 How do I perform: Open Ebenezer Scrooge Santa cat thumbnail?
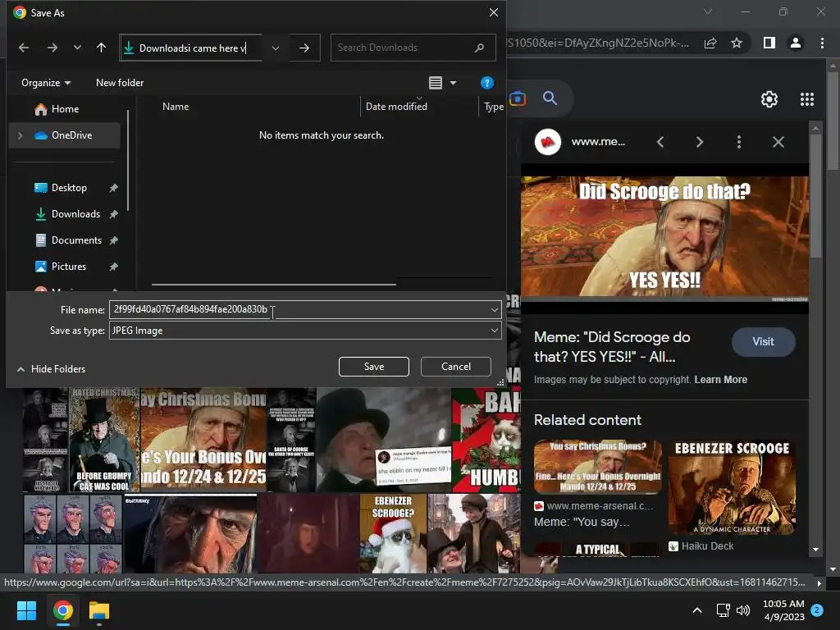(x=393, y=533)
